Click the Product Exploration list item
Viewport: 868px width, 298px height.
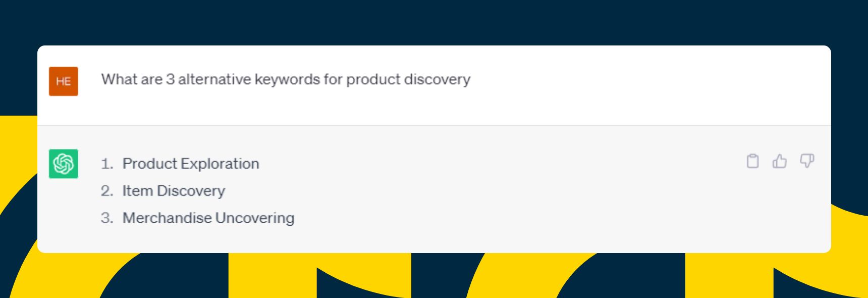(191, 164)
